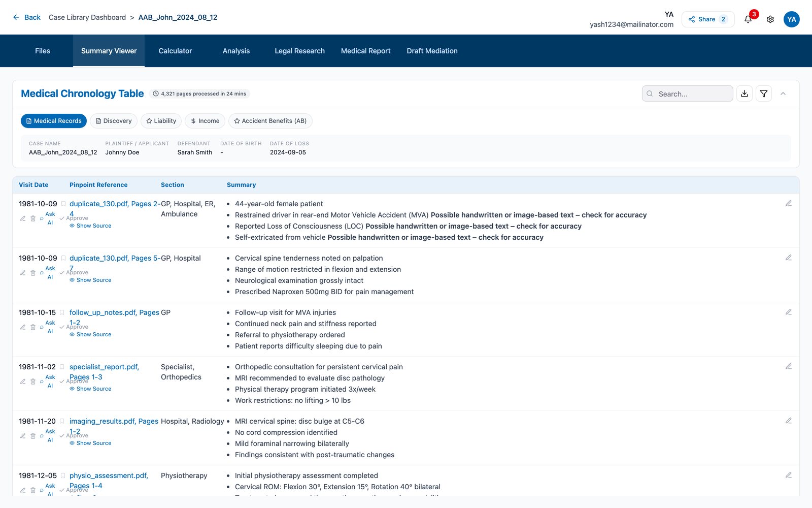Show source for duplicate_130.pdf Pages 2-4
The height and width of the screenshot is (508, 812).
click(x=90, y=226)
